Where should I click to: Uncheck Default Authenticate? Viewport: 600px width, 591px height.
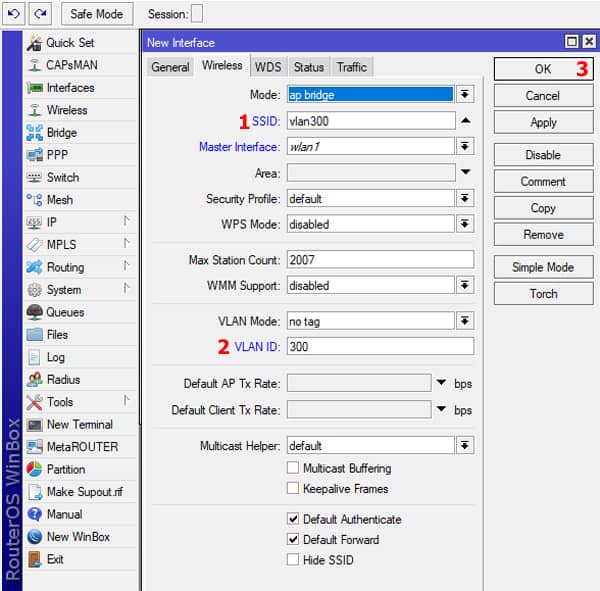point(293,519)
